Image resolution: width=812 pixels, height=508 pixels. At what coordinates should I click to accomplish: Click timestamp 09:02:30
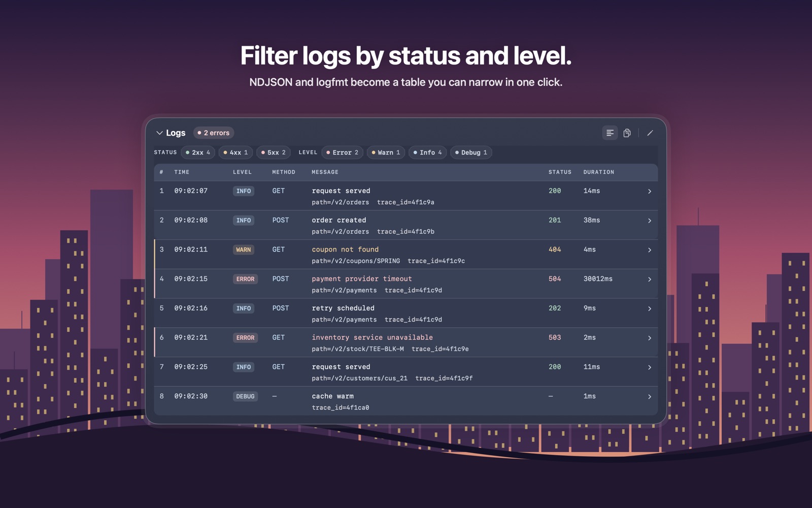[191, 396]
